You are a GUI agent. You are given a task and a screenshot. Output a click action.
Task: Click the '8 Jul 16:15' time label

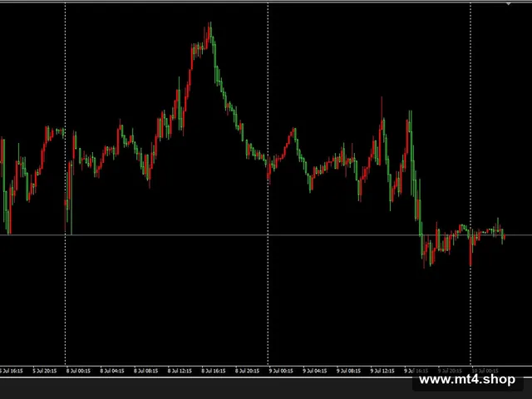pyautogui.click(x=214, y=371)
